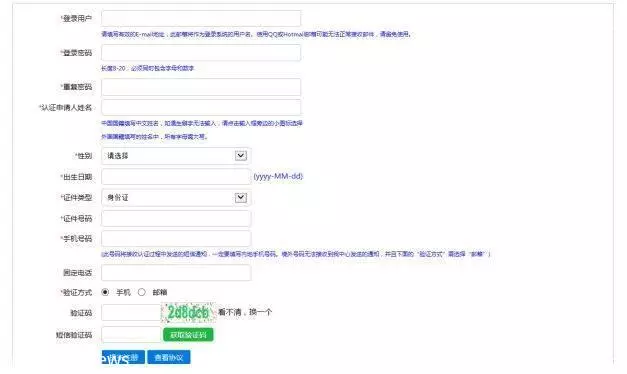This screenshot has width=627, height=374.
Task: Click the 看不清，换一个 link
Action: [245, 312]
